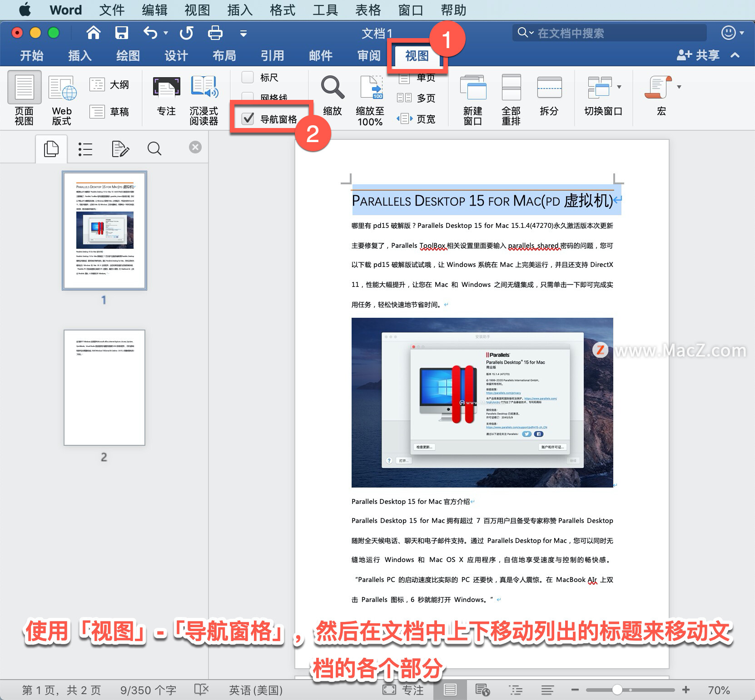Image resolution: width=755 pixels, height=700 pixels.
Task: Toggle the Gridlines (网格线) checkbox
Action: coord(248,97)
